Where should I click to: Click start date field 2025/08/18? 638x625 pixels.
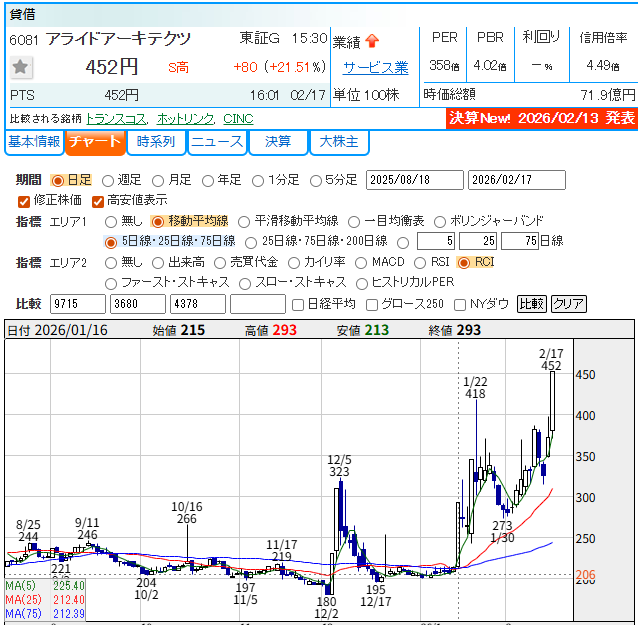pos(415,180)
